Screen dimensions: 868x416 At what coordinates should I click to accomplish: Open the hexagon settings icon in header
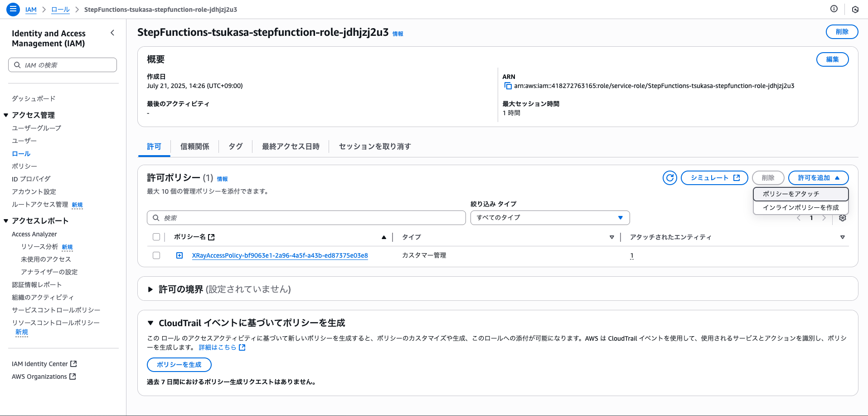(855, 9)
